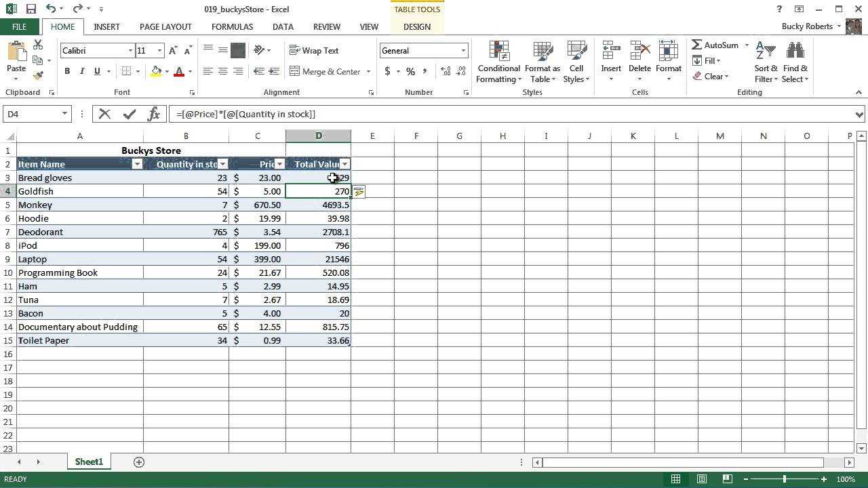Click the Name Box showing D4

point(32,114)
